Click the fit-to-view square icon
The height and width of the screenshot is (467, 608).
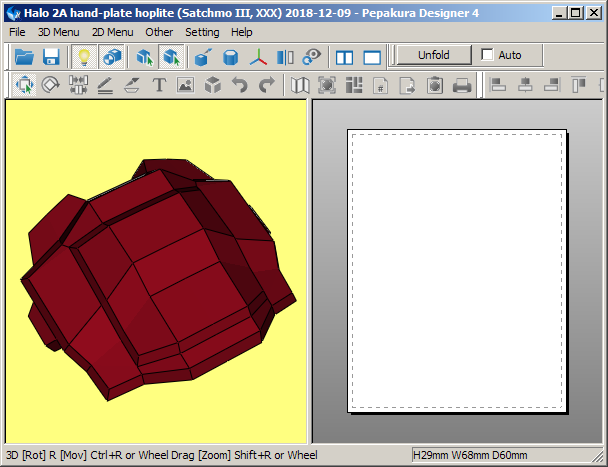(x=327, y=85)
